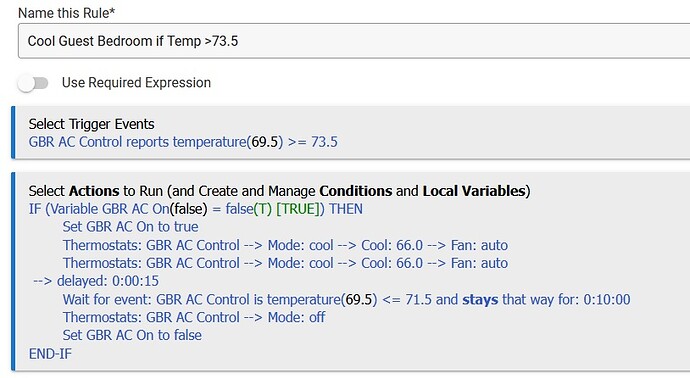690x378 pixels.
Task: Click the rule name input field
Action: (354, 41)
